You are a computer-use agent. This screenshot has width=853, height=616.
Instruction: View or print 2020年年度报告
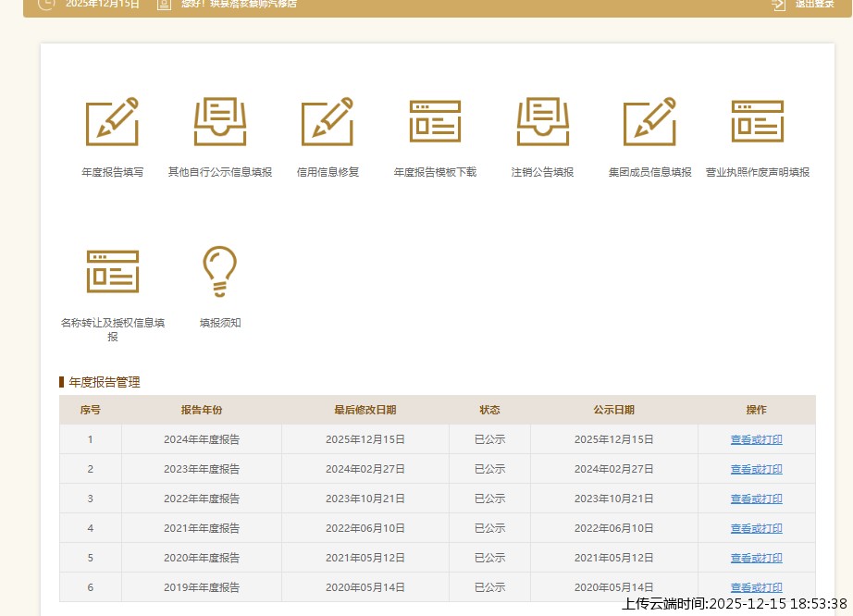click(756, 558)
